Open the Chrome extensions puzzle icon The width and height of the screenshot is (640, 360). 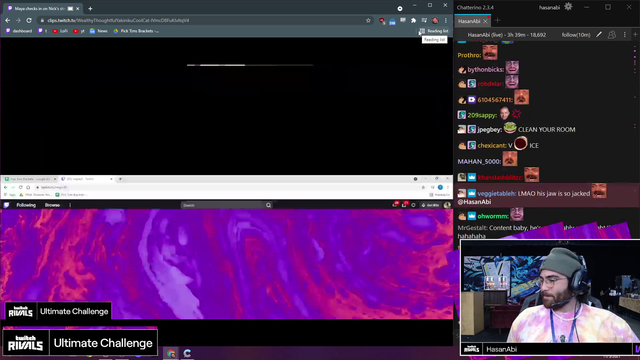click(413, 20)
